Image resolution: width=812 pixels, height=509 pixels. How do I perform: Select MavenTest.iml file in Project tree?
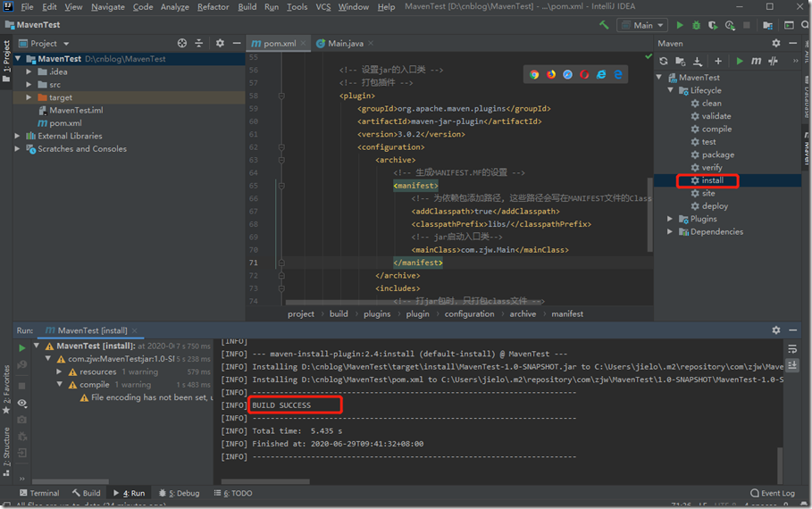(76, 110)
